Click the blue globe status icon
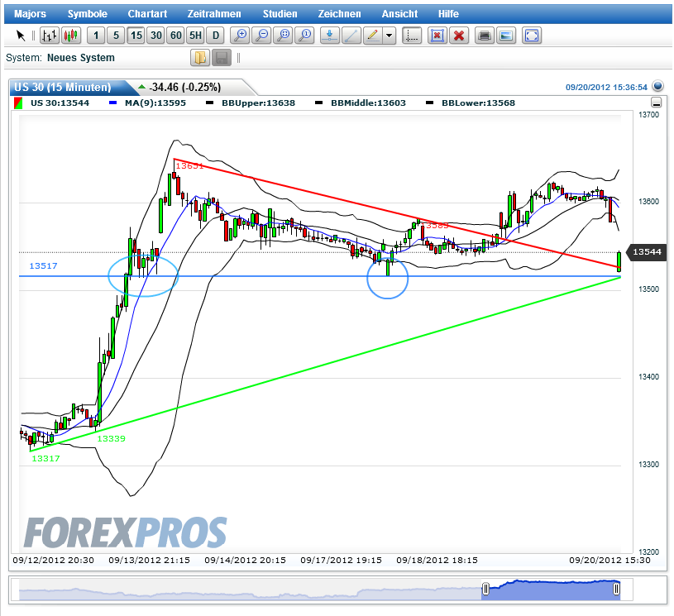 tap(657, 86)
